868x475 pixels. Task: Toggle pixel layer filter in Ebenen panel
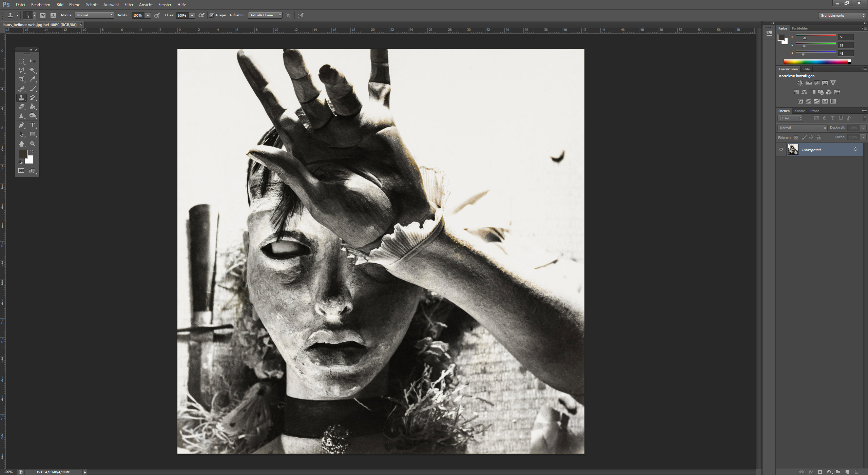816,118
